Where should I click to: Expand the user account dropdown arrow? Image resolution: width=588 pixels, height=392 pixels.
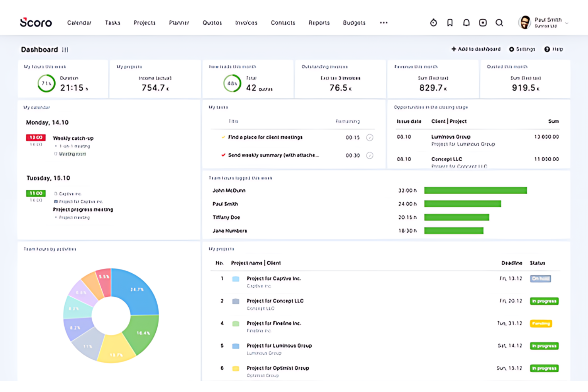[567, 23]
